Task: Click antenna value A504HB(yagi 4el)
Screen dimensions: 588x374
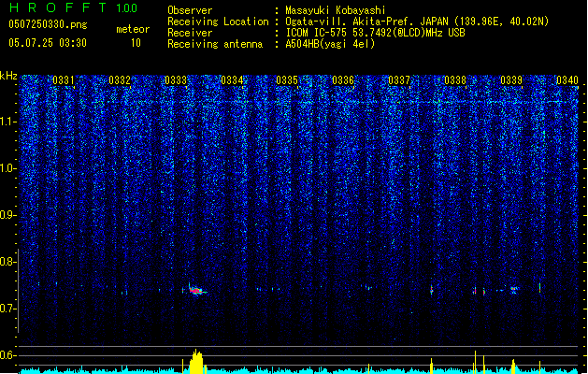Action: 330,44
